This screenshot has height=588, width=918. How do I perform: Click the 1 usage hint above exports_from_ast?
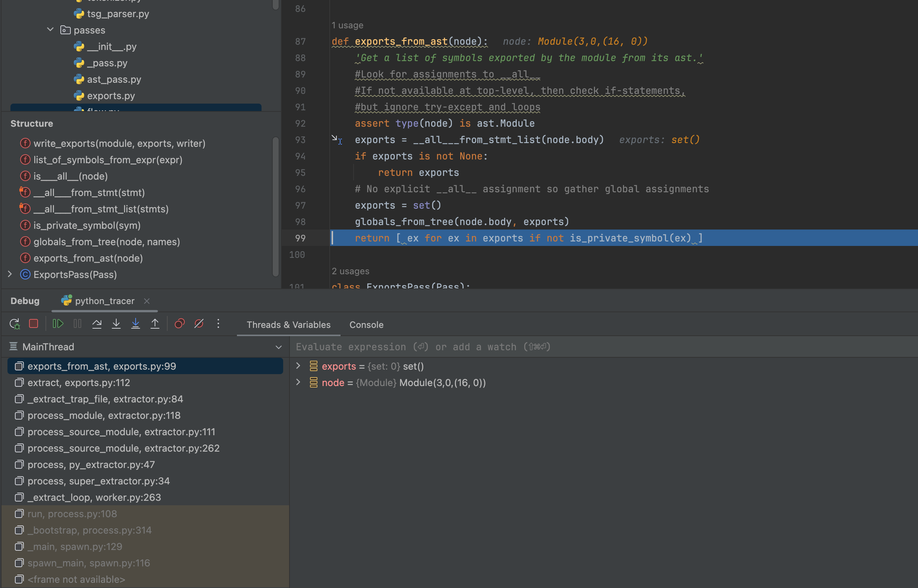click(x=347, y=25)
